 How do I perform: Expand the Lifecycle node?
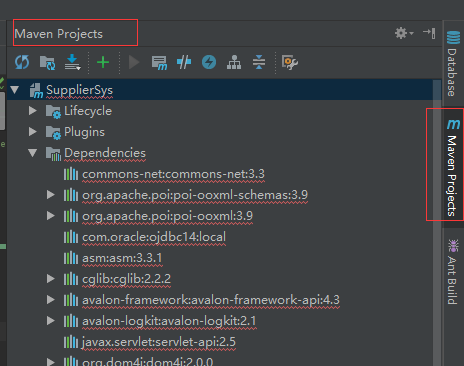[x=33, y=111]
